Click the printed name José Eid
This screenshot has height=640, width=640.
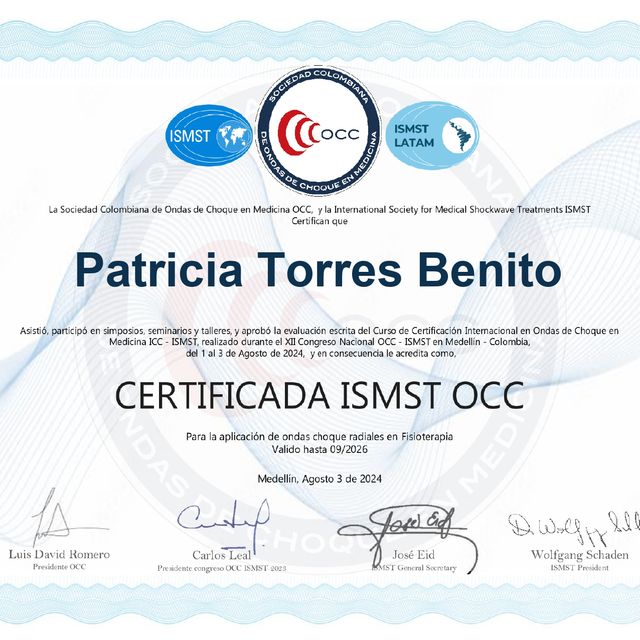(413, 555)
